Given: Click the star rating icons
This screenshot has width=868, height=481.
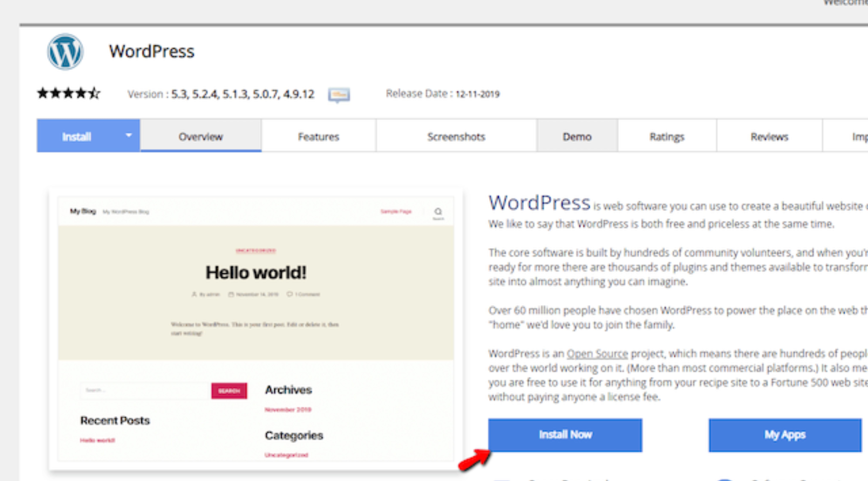Looking at the screenshot, I should 69,93.
